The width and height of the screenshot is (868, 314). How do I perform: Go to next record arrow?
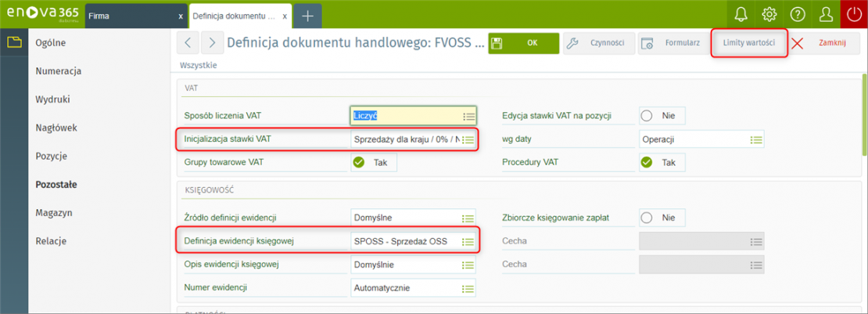point(211,43)
